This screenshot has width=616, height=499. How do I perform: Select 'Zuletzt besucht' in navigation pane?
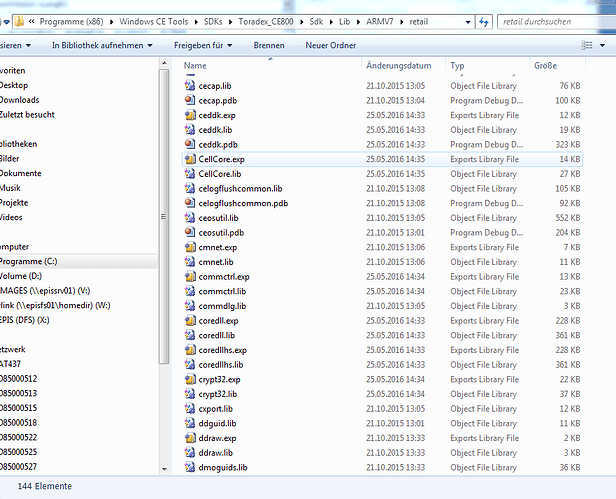[x=27, y=115]
